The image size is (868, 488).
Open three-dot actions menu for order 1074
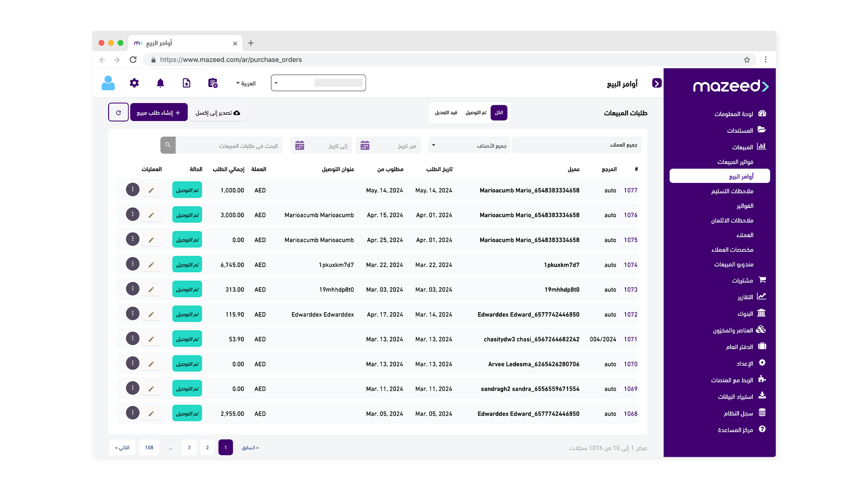[x=132, y=264]
